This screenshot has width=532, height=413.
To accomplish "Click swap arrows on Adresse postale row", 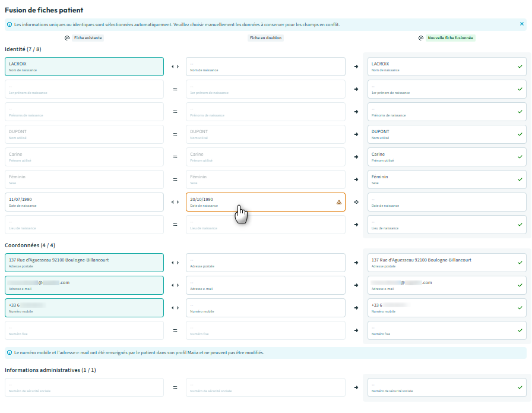I will click(175, 263).
